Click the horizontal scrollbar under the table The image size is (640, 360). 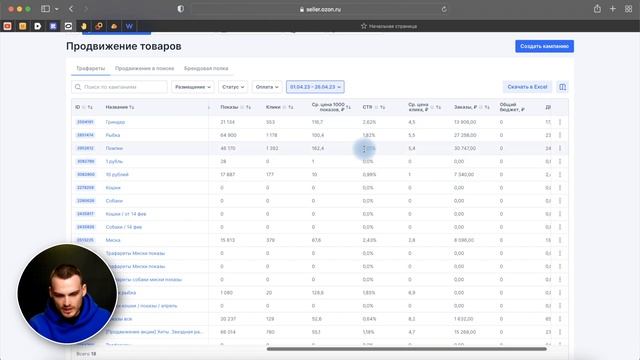(407, 349)
